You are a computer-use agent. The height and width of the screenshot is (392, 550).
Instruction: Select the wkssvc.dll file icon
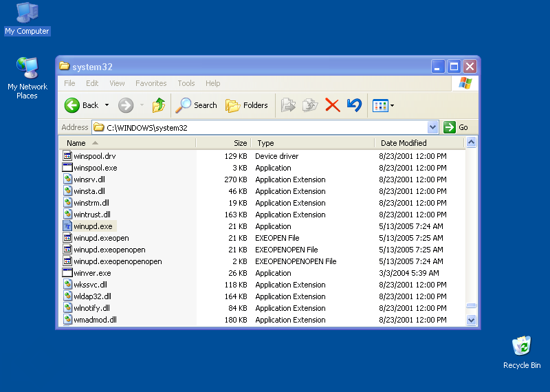click(67, 284)
